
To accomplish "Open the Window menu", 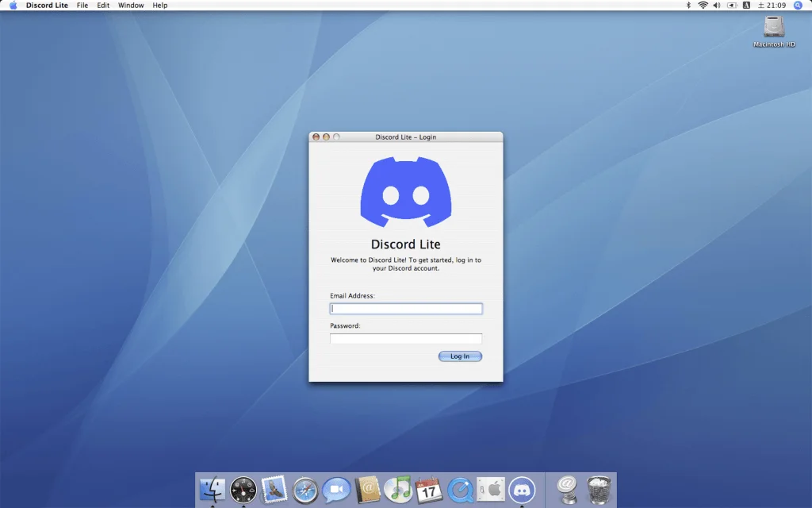I will click(131, 6).
